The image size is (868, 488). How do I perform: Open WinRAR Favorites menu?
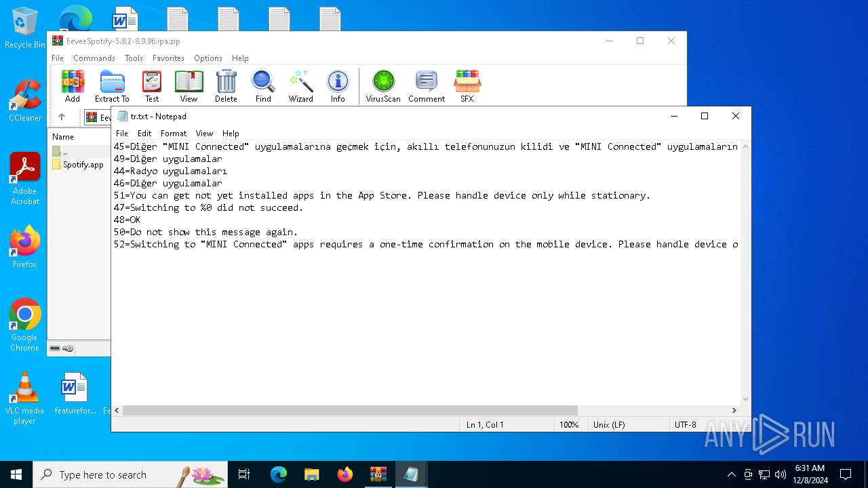tap(168, 58)
